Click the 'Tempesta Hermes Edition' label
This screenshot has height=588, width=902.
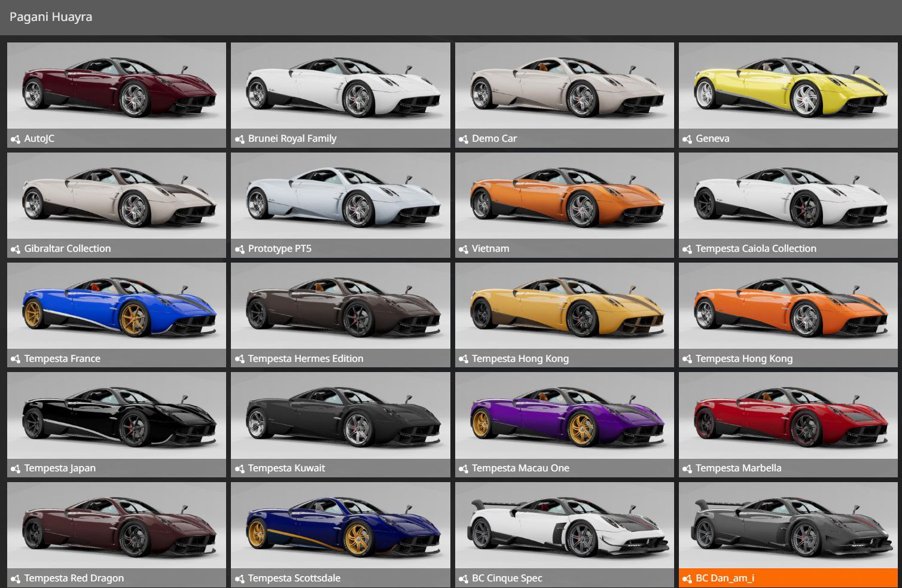pos(306,359)
